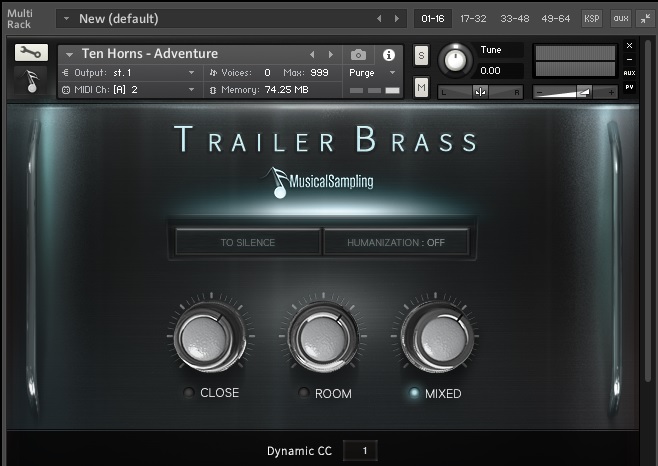
Task: Click the MIXED mic volume knob
Action: (x=437, y=337)
